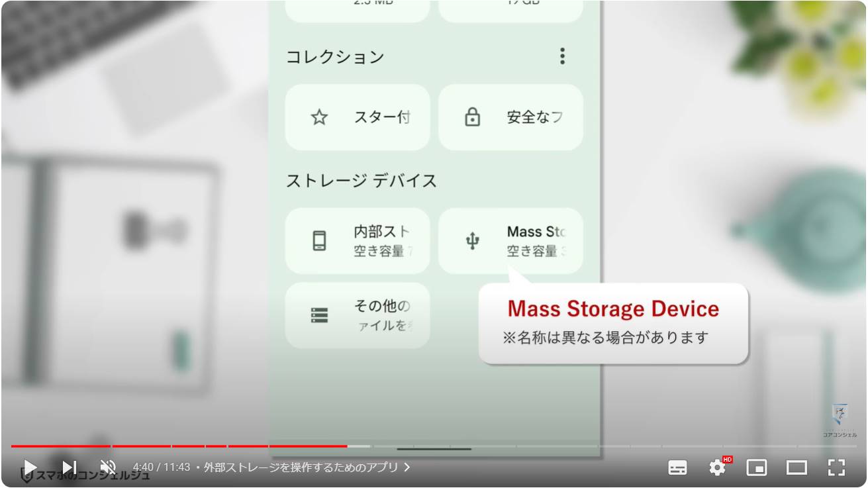Viewport: 868px width, 488px height.
Task: Open the video settings gear
Action: point(718,467)
